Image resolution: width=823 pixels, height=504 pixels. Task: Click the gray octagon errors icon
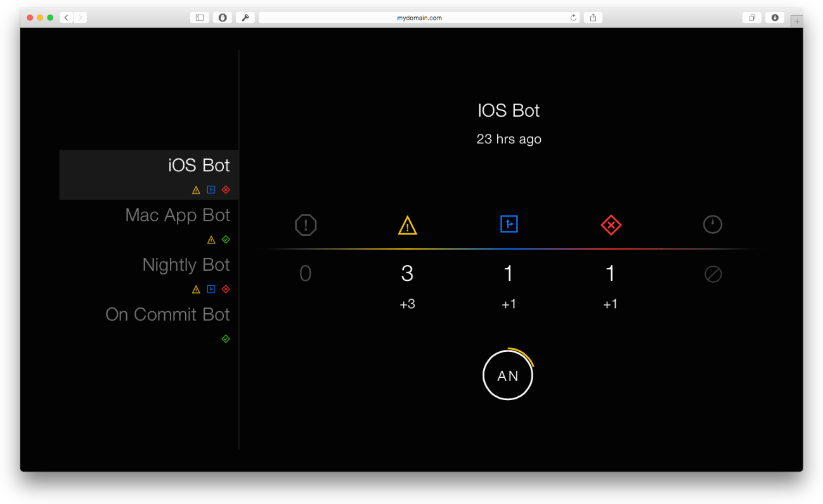(x=306, y=225)
